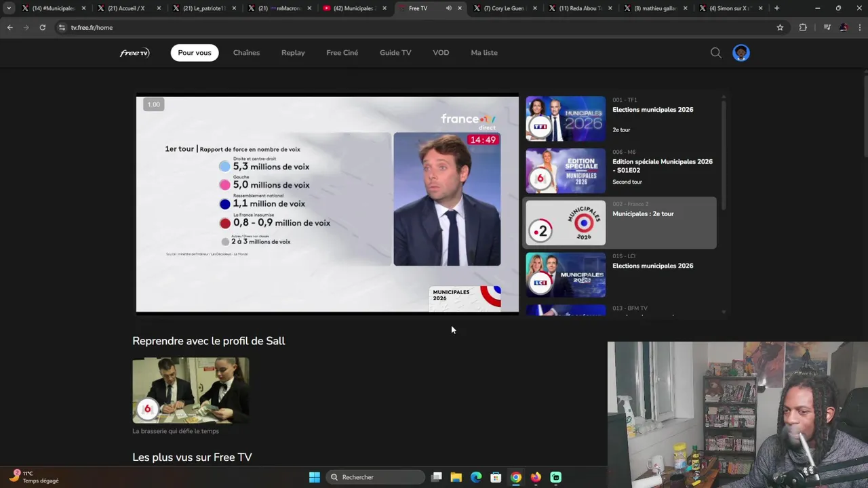Select the Pour vous tab
868x488 pixels.
click(x=195, y=53)
